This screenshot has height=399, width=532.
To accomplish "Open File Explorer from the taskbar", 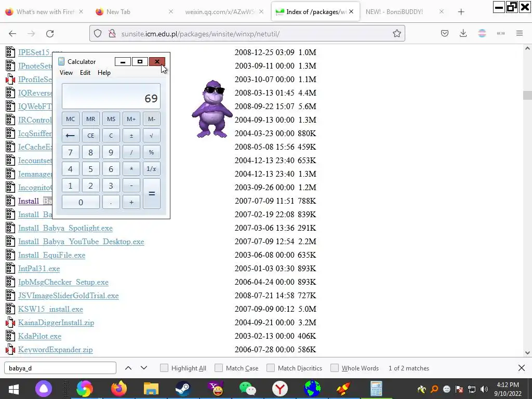I will pos(151,389).
